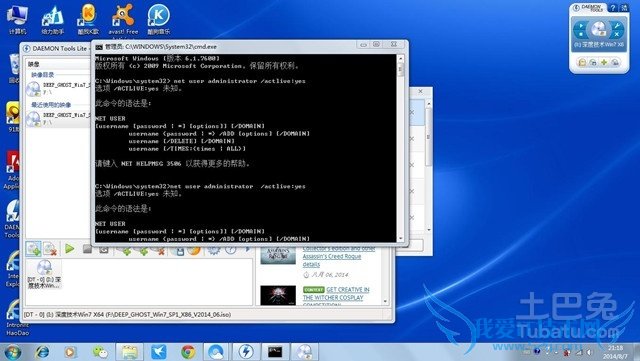
Task: Click the DAEMON Tools Lite window title
Action: coord(60,49)
